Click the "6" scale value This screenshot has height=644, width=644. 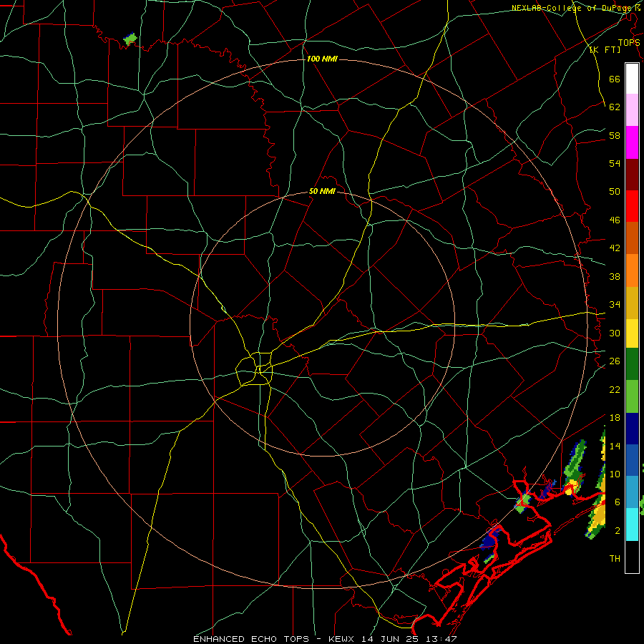point(618,502)
